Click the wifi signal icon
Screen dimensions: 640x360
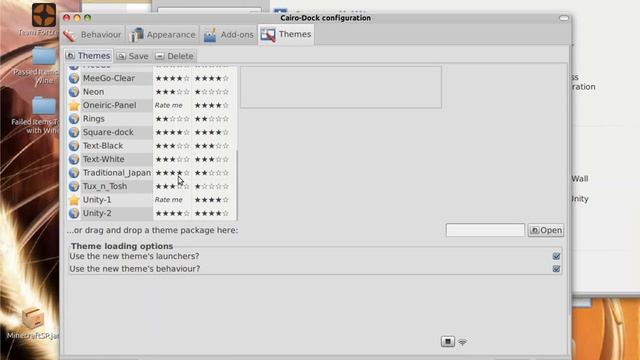pos(462,342)
